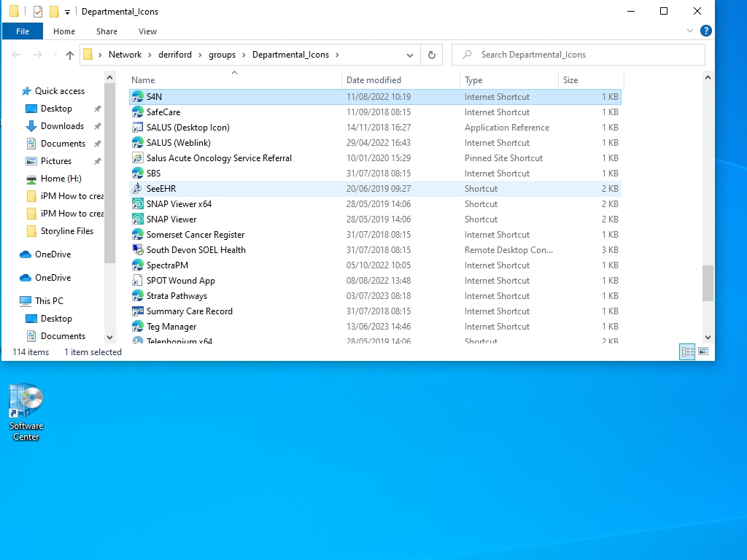Open the recent locations dropdown
This screenshot has height=560, width=747.
click(x=54, y=55)
